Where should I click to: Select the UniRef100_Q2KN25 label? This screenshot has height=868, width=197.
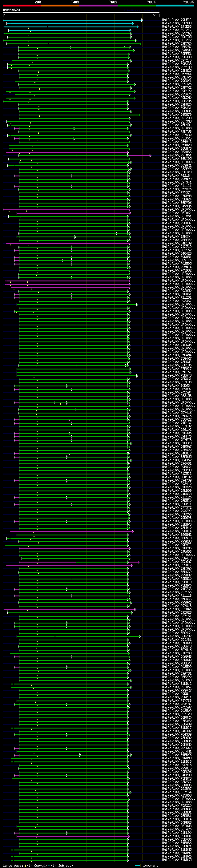click(177, 71)
